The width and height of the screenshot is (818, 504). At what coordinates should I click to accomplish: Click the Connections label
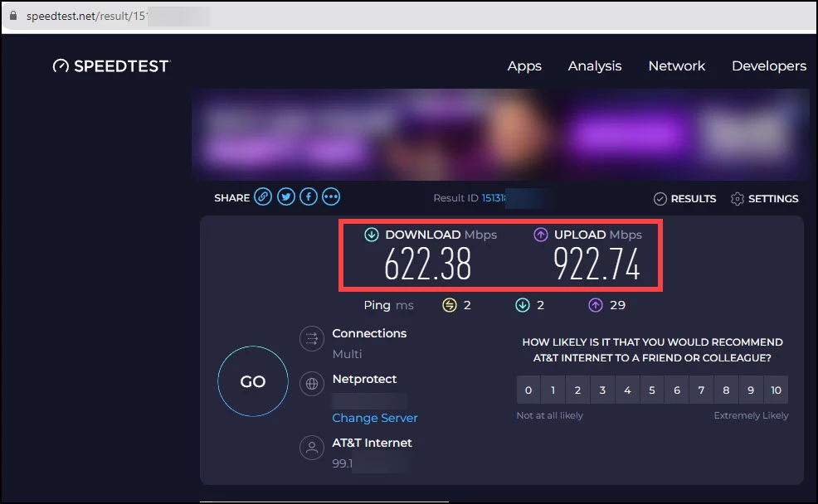click(x=369, y=333)
